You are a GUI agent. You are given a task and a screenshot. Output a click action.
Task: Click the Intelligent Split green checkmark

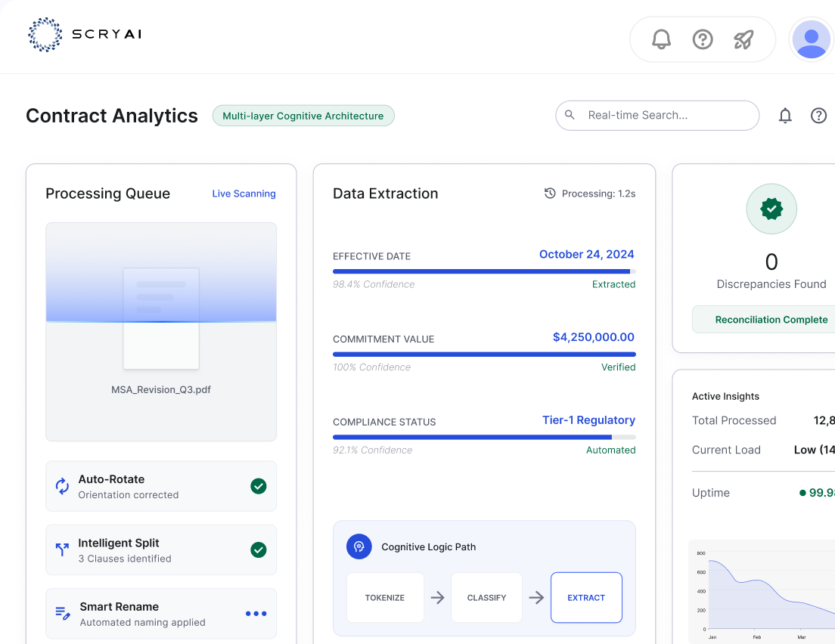click(258, 550)
